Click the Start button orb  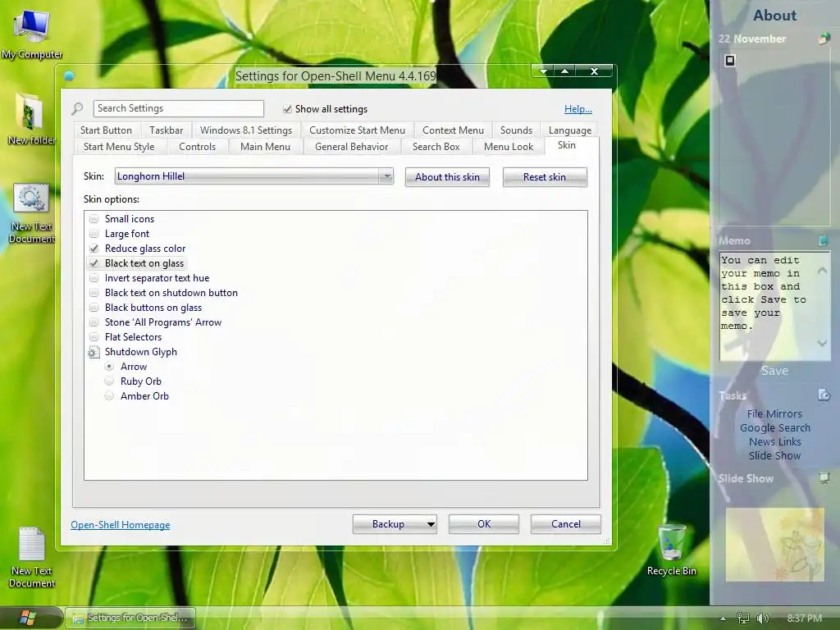[27, 618]
